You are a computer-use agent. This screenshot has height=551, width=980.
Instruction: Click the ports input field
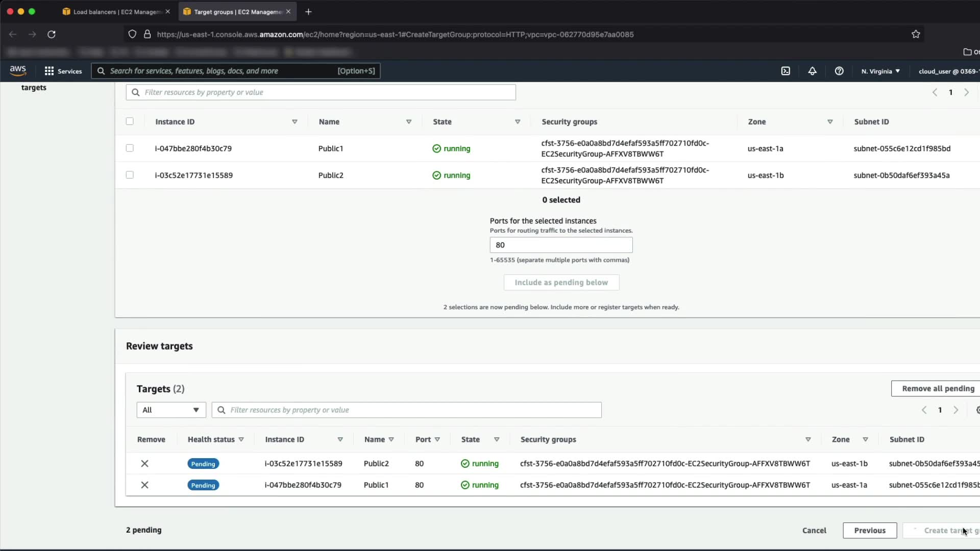(x=561, y=245)
